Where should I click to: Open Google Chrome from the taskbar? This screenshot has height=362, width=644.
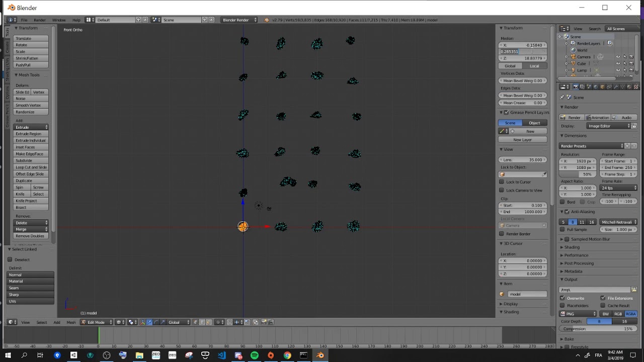point(287,355)
